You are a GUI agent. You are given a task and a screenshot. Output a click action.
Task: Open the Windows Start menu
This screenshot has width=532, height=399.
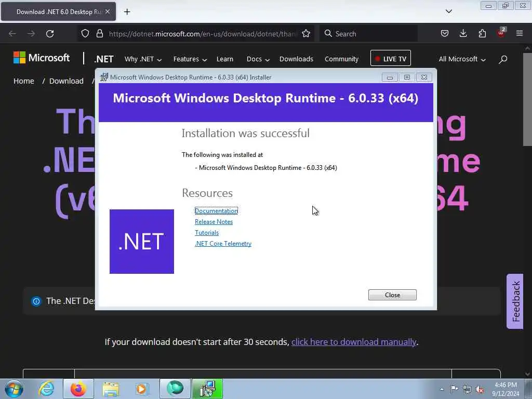(14, 389)
